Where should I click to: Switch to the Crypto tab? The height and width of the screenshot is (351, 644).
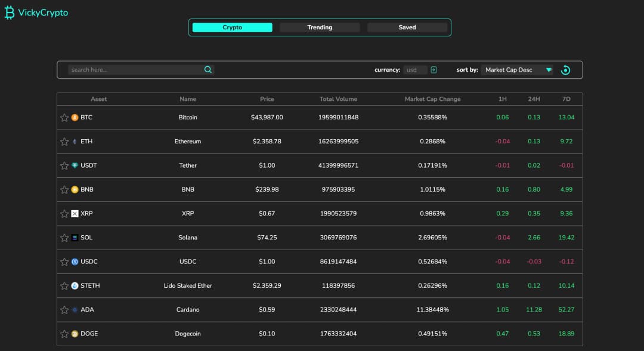tap(232, 27)
